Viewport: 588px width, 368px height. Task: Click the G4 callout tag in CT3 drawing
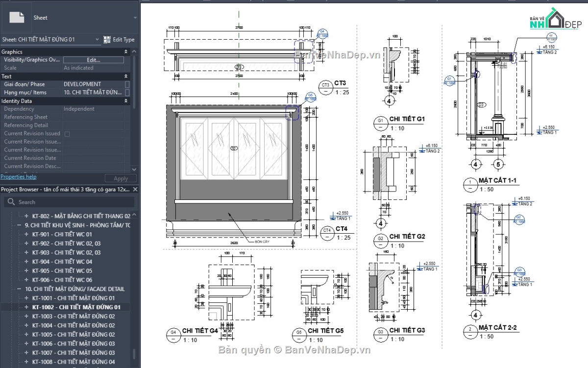pos(323,33)
